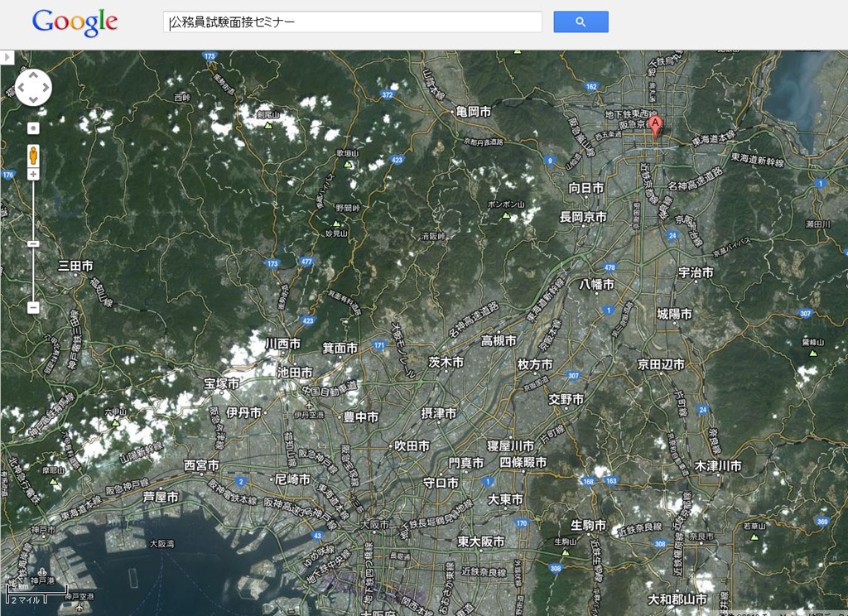Click the orange Street View pegman
848x616 pixels.
[x=33, y=156]
